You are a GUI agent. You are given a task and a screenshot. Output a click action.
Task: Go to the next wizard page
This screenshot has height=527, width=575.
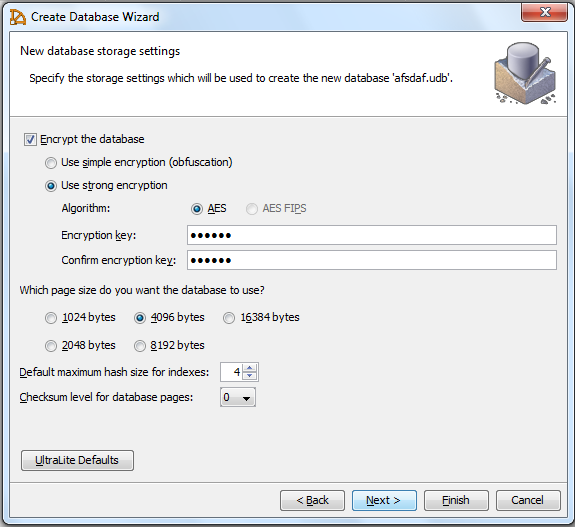384,500
